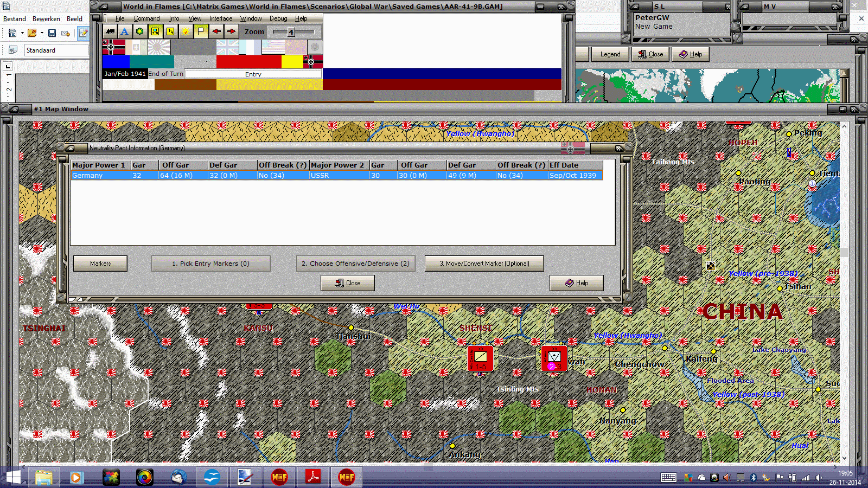Click the send mail icon in word processor
The image size is (868, 488).
pyautogui.click(x=66, y=33)
